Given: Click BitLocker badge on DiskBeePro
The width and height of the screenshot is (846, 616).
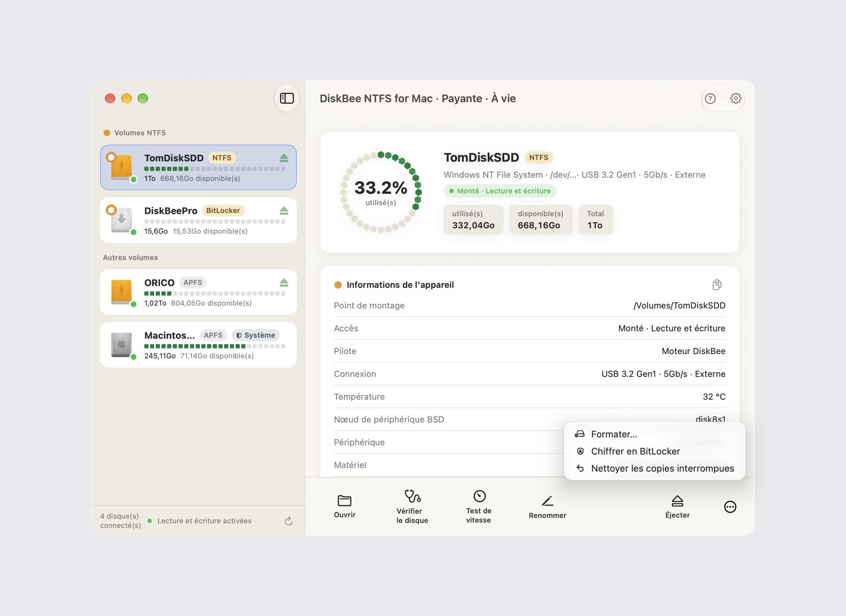Looking at the screenshot, I should (223, 211).
